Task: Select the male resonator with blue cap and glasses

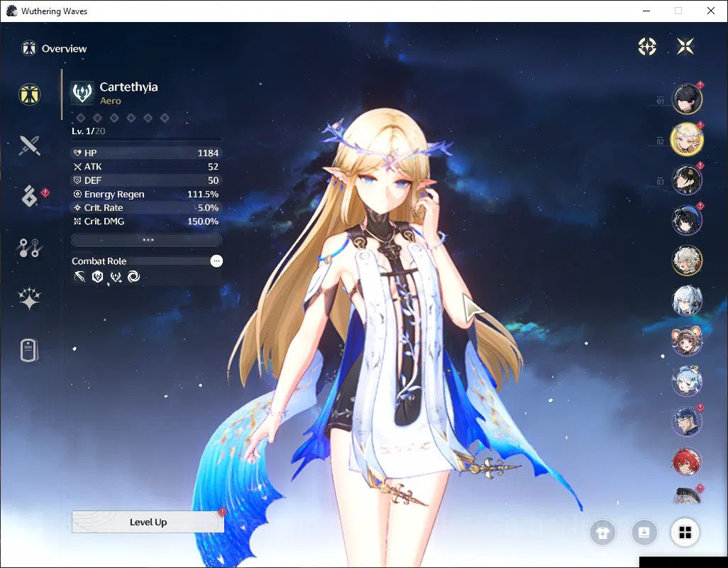Action: 687,421
